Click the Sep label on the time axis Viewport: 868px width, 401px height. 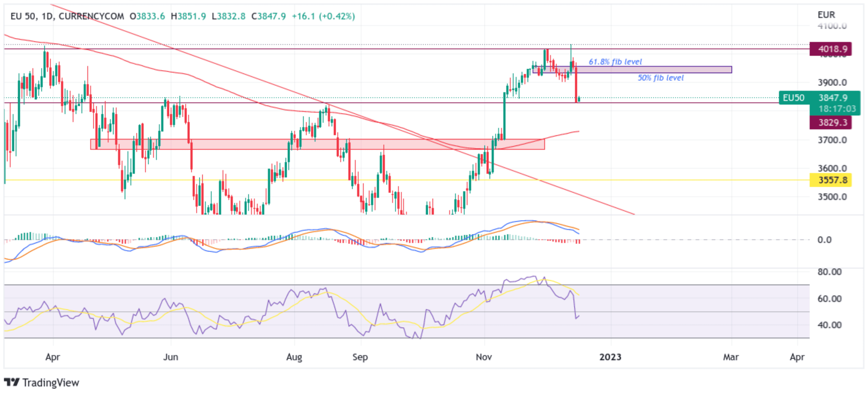pos(360,357)
